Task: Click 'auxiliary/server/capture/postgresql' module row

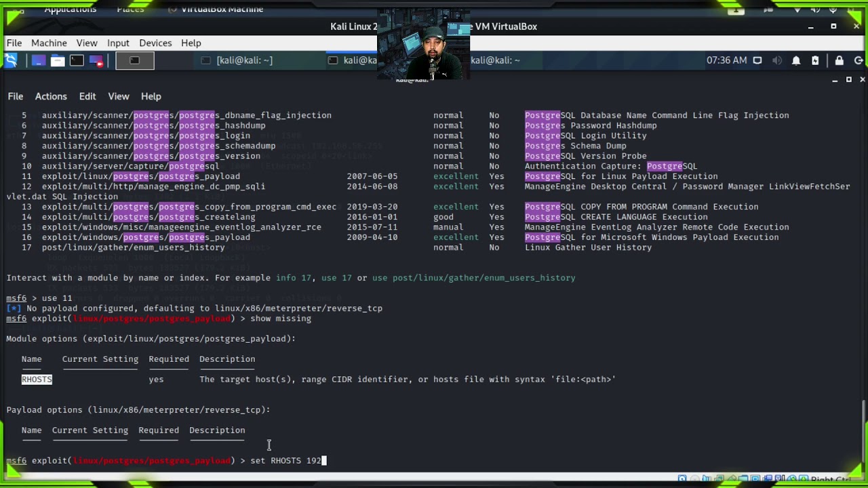Action: tap(131, 166)
